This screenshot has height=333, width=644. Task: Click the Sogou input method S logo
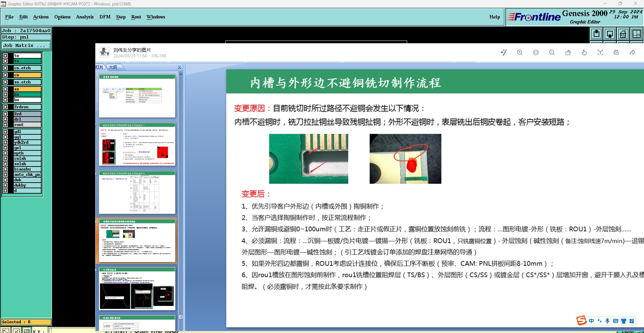581,321
